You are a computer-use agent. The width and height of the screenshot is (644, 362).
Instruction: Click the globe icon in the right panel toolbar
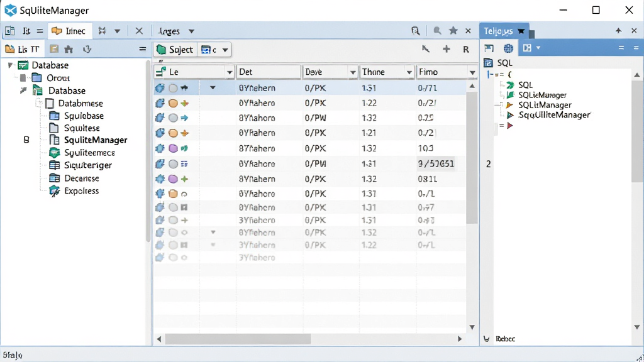508,48
